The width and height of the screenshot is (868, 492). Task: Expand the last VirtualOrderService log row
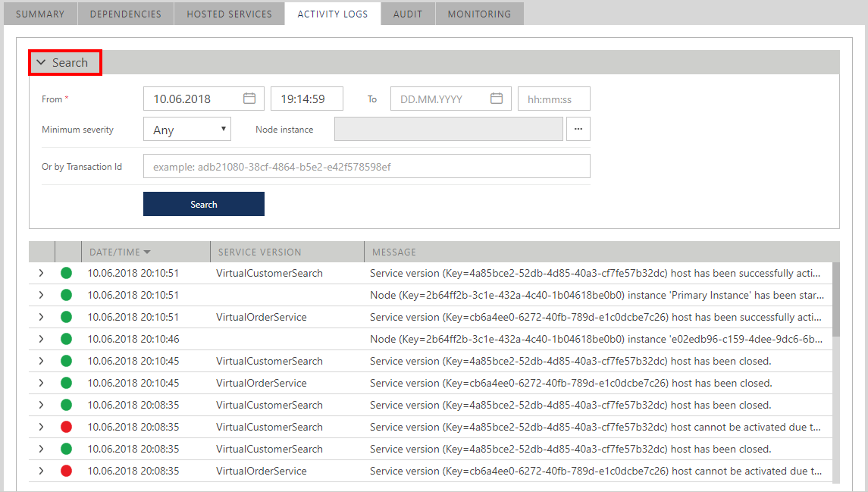[41, 471]
